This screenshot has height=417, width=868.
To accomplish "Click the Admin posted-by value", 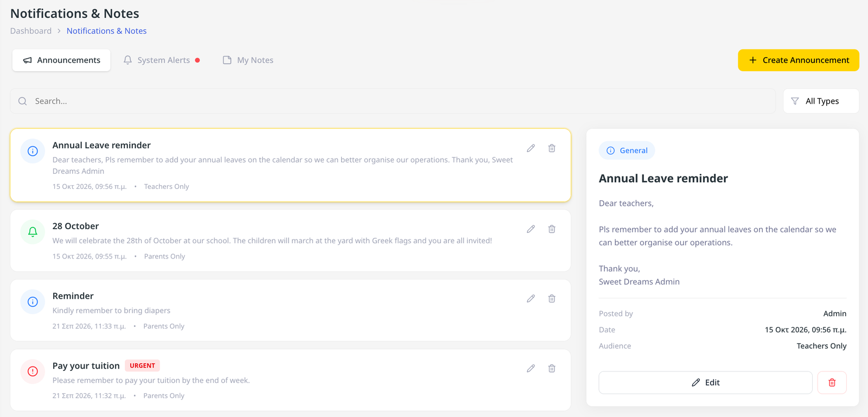I will coord(835,313).
